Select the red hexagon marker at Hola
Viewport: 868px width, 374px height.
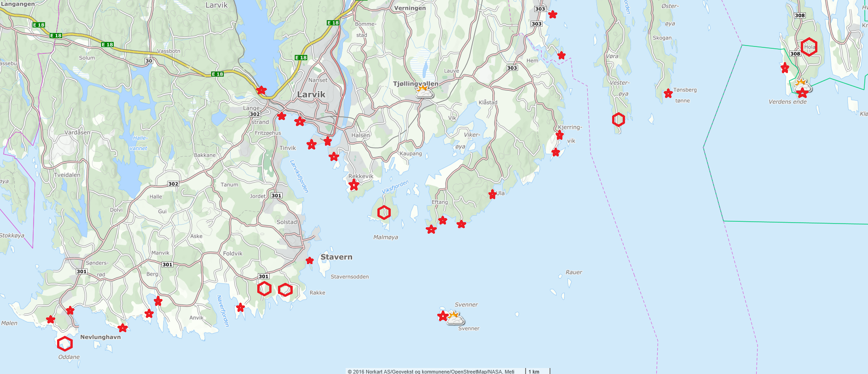(x=809, y=46)
